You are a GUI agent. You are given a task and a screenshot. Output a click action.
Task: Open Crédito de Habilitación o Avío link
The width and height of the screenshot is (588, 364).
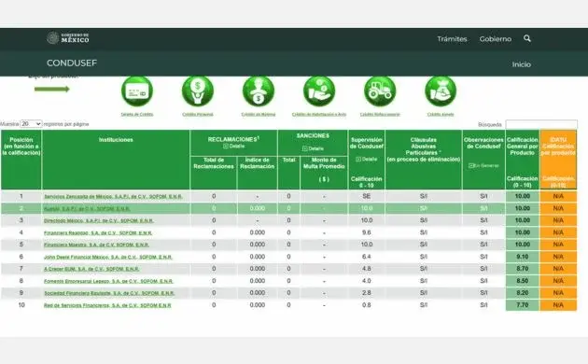319,115
